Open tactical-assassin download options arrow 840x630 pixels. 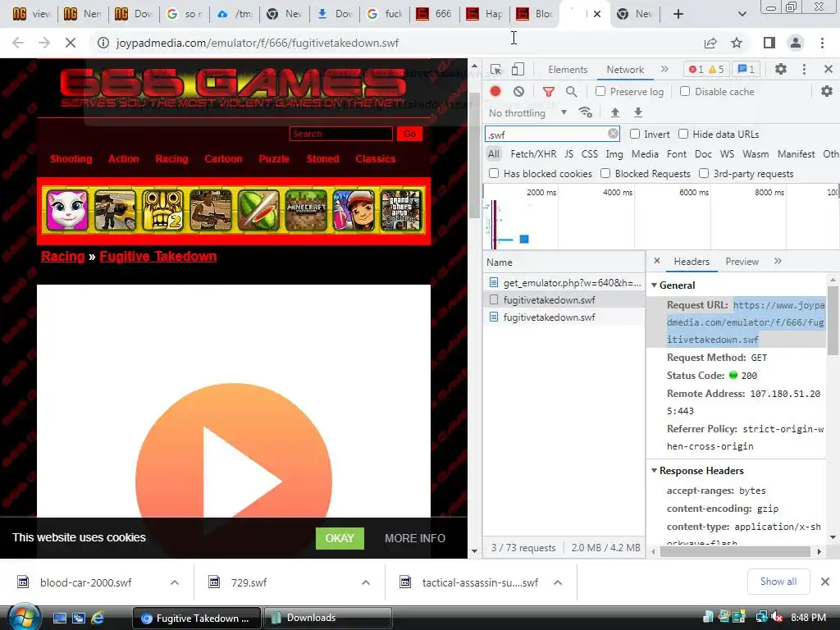click(558, 582)
